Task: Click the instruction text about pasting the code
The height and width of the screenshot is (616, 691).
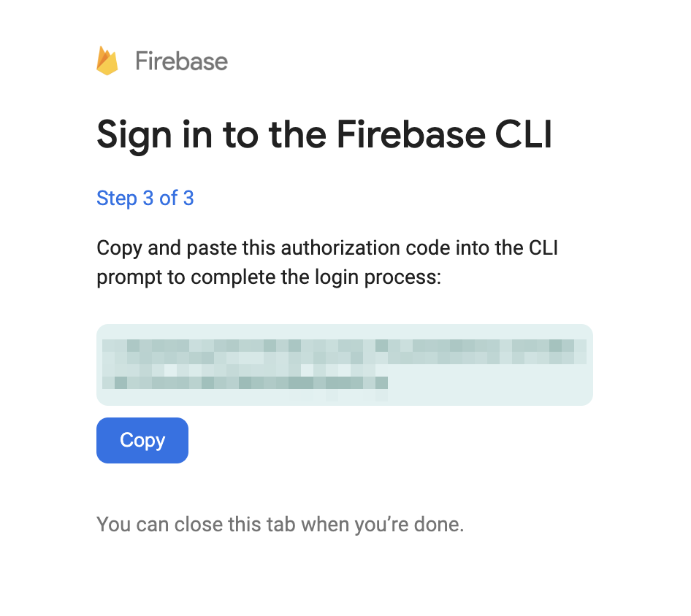Action: point(327,262)
